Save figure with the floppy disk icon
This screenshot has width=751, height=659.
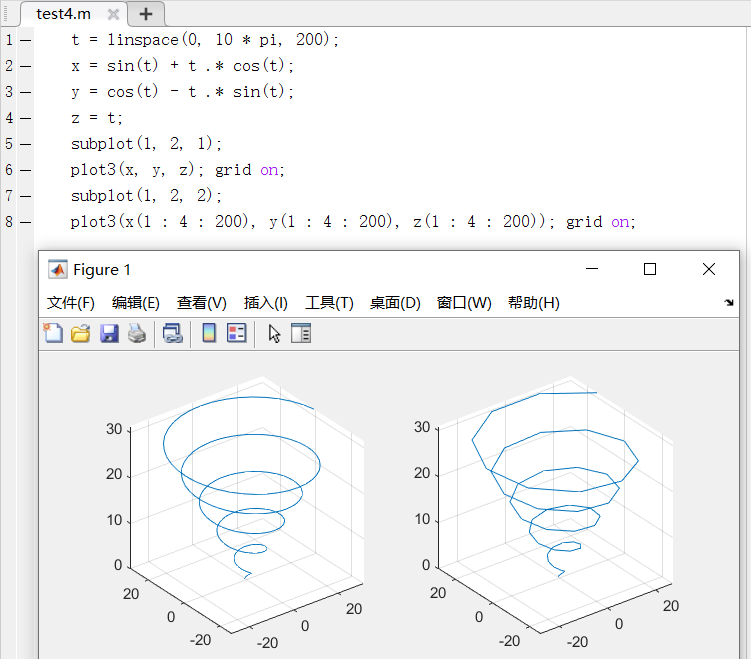109,333
